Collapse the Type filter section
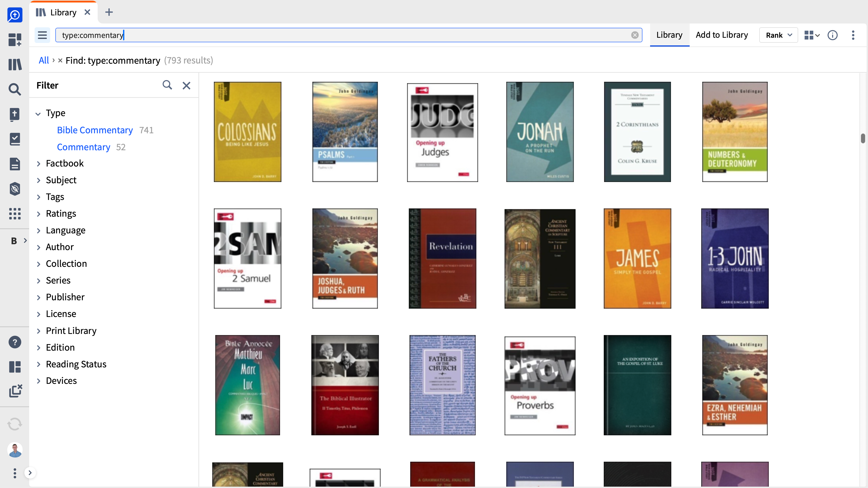The width and height of the screenshot is (868, 488). [38, 114]
